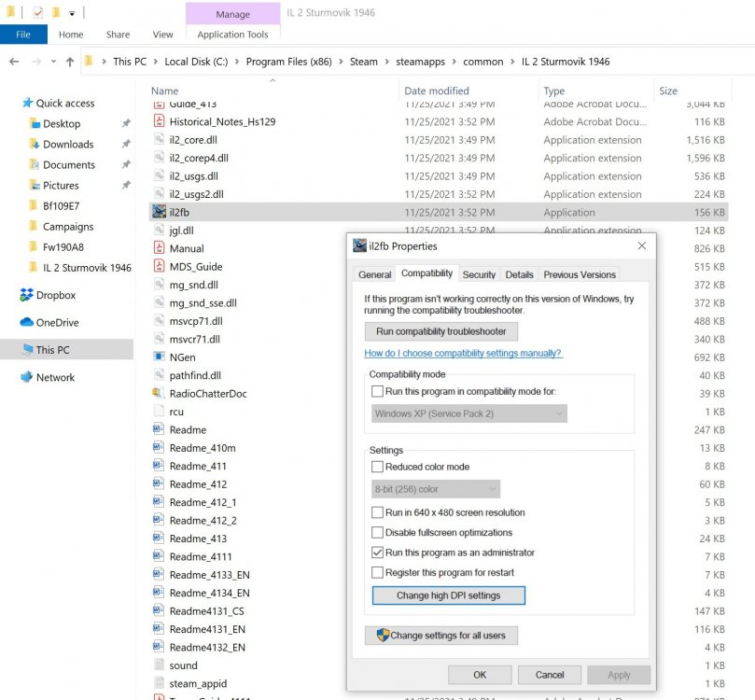Switch to the Details tab in Properties
The image size is (755, 700).
coord(519,274)
